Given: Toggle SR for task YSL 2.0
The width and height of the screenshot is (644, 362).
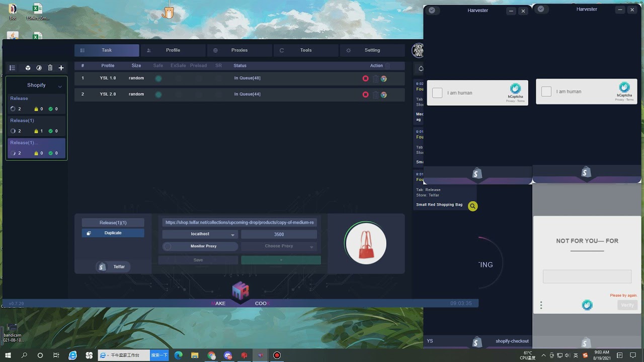Looking at the screenshot, I should [219, 95].
